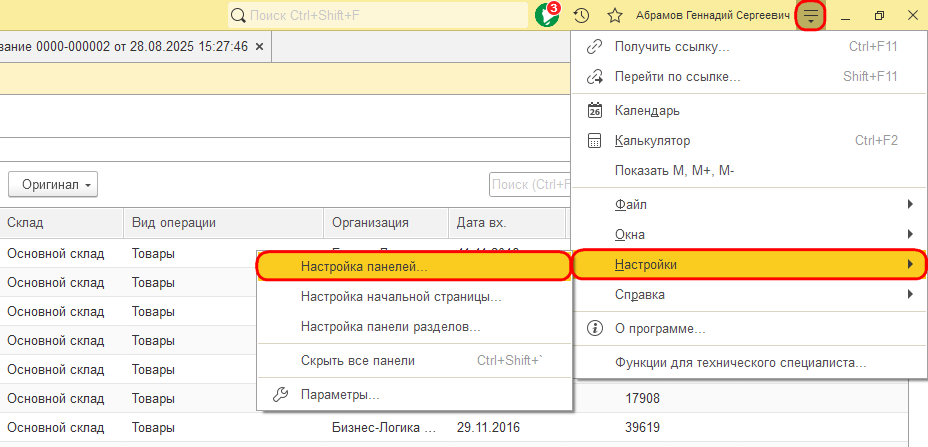Screen dimensions: 928x447
Task: Sort by the Вид операции column header
Action: point(224,223)
